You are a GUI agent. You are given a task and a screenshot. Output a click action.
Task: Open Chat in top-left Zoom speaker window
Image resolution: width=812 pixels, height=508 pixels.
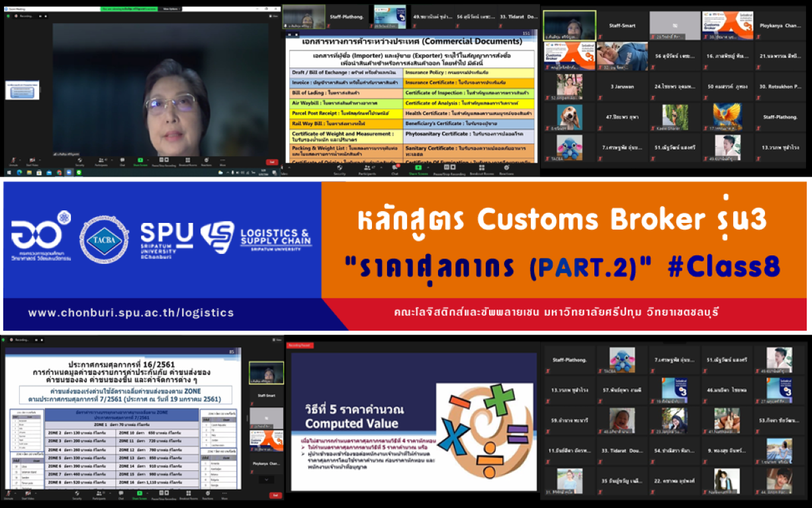point(122,161)
